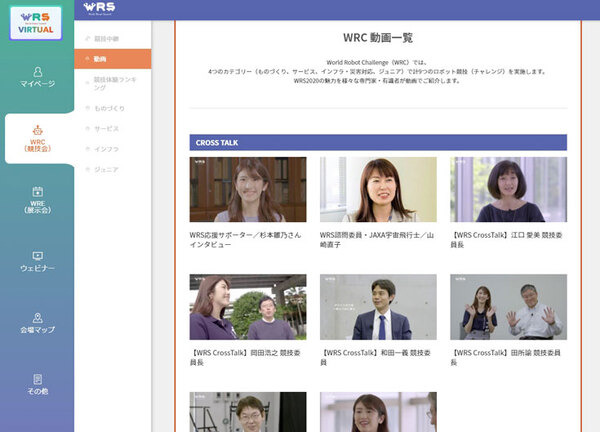Select the WRC(競技会) robot icon

pyautogui.click(x=37, y=129)
